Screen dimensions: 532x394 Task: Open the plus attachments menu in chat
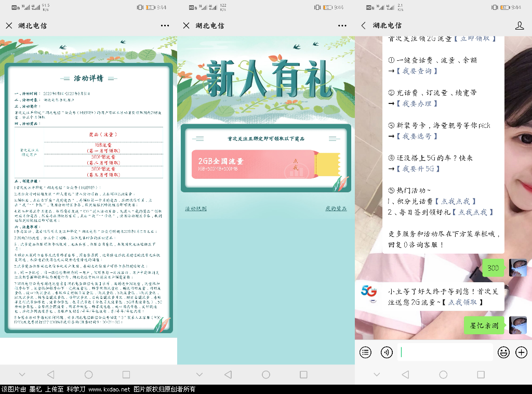point(521,352)
